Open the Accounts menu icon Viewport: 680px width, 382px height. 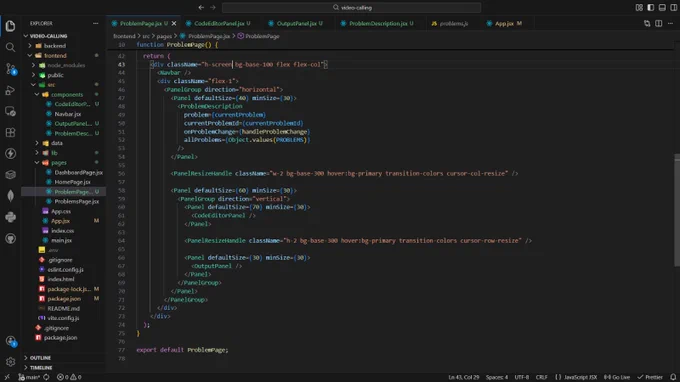point(10,341)
